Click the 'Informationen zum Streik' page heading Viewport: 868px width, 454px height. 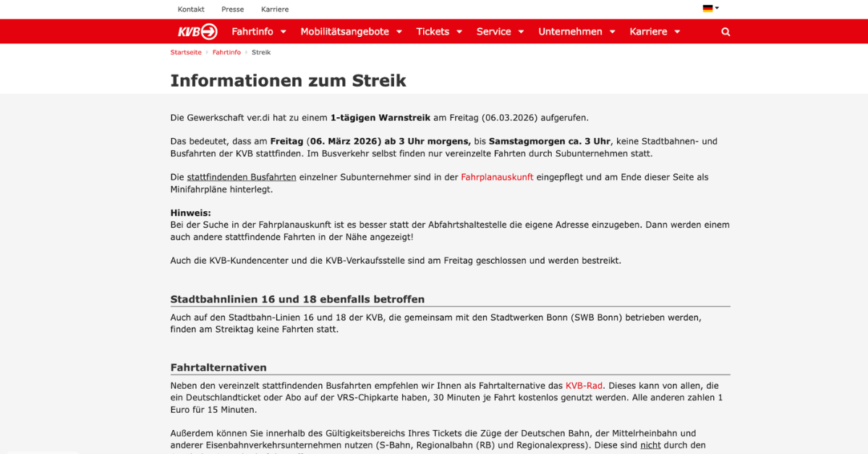click(288, 80)
